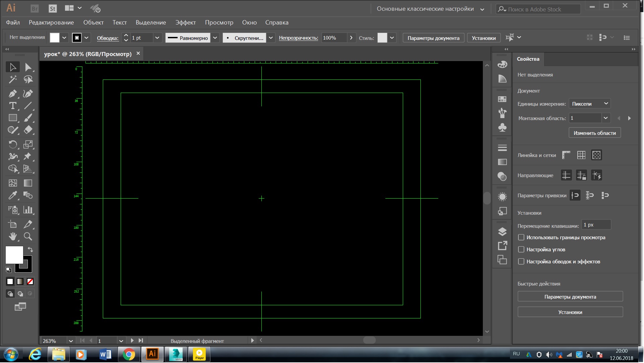Select the Eraser tool
Screen dimensions: 644x363
click(28, 130)
